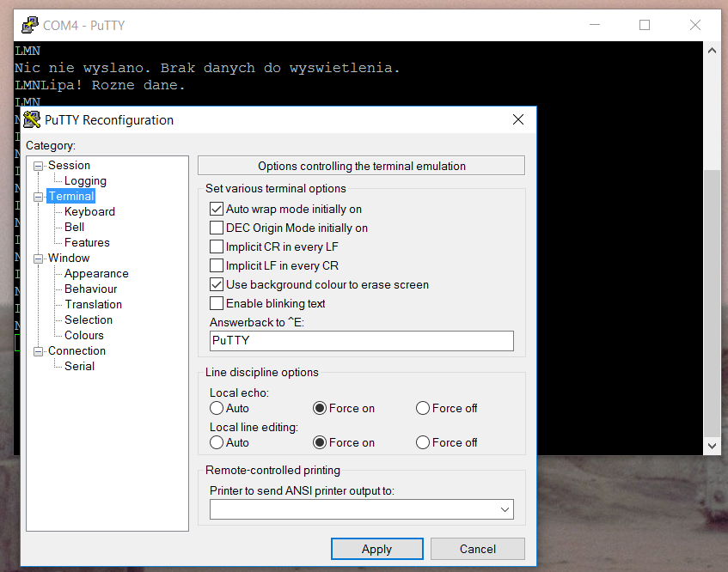Collapse the Terminal tree node

point(38,198)
